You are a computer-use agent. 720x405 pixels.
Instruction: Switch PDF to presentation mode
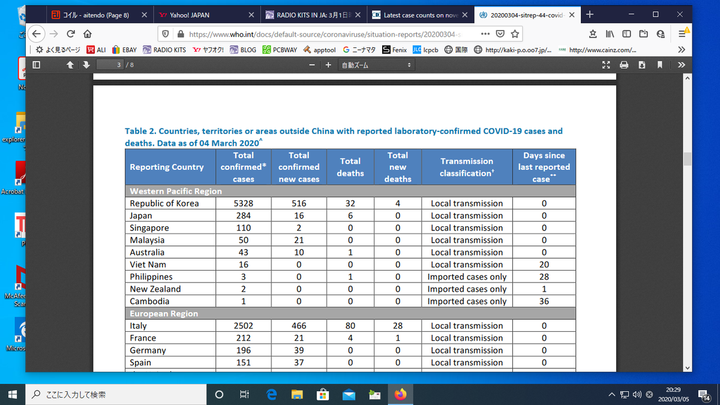click(x=606, y=65)
